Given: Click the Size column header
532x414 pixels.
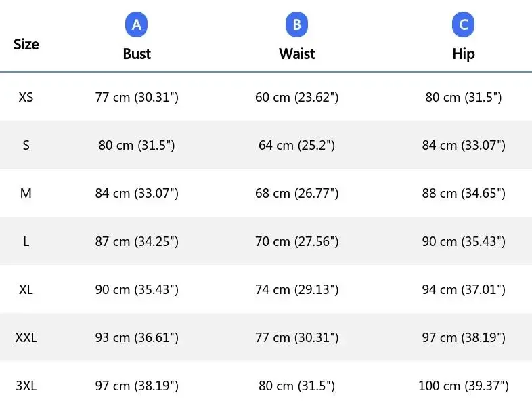Looking at the screenshot, I should coord(26,45).
